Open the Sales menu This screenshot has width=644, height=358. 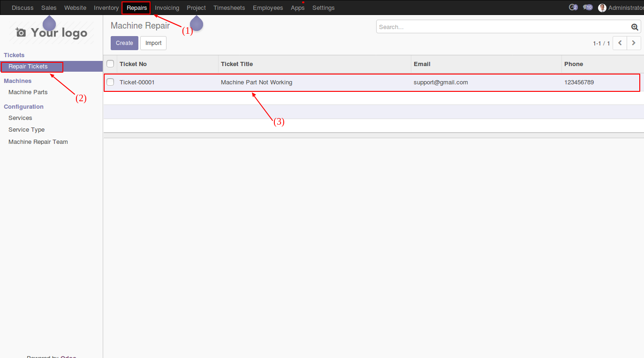[x=49, y=7]
